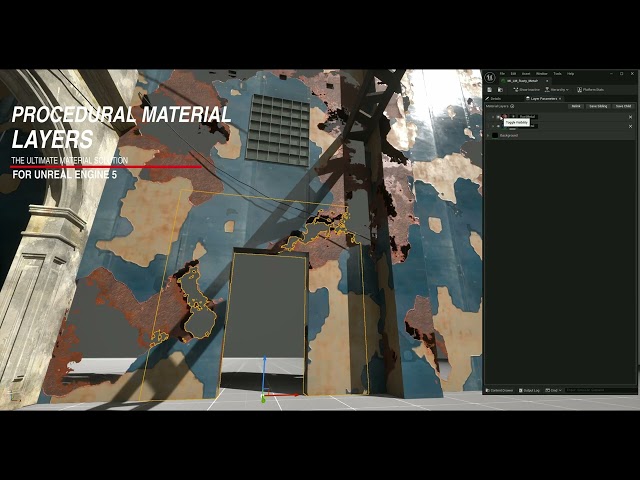The width and height of the screenshot is (640, 480).
Task: Remove the second material layer with its X
Action: (630, 127)
